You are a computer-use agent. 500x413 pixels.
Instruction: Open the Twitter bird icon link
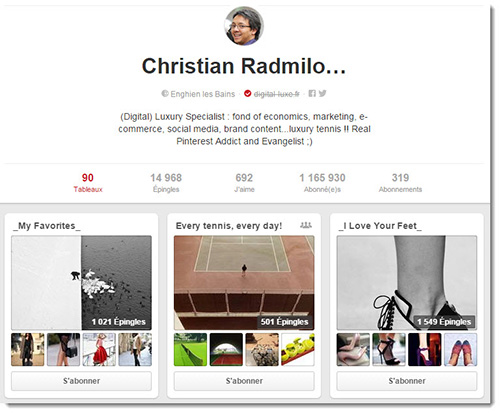coord(322,94)
